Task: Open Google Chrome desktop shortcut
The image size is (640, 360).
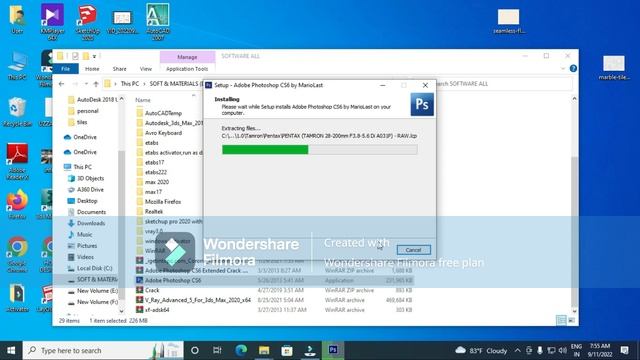Action: [17, 255]
